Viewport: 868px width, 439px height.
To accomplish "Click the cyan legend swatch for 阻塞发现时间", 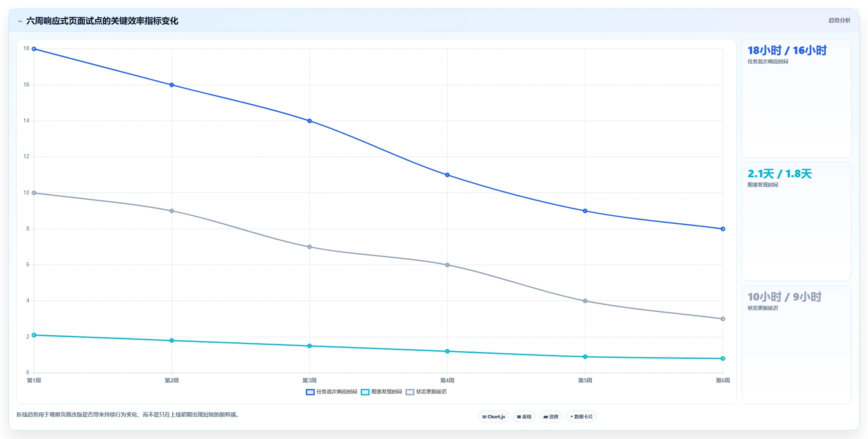I will (x=365, y=392).
